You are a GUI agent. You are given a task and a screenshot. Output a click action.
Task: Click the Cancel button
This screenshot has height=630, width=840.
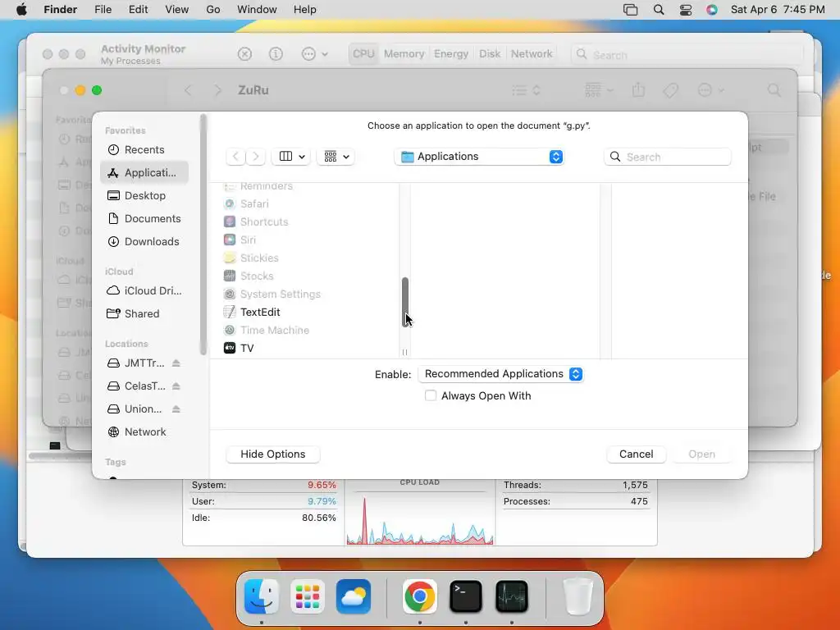click(x=636, y=454)
